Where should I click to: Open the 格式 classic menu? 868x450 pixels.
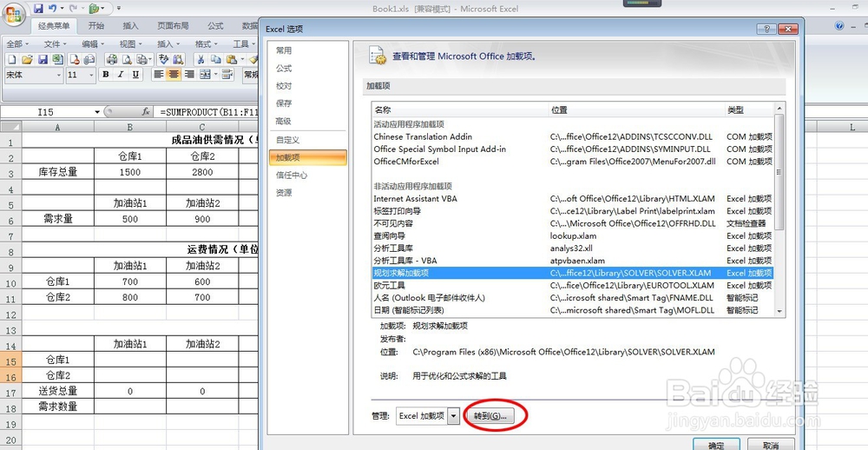[x=206, y=43]
